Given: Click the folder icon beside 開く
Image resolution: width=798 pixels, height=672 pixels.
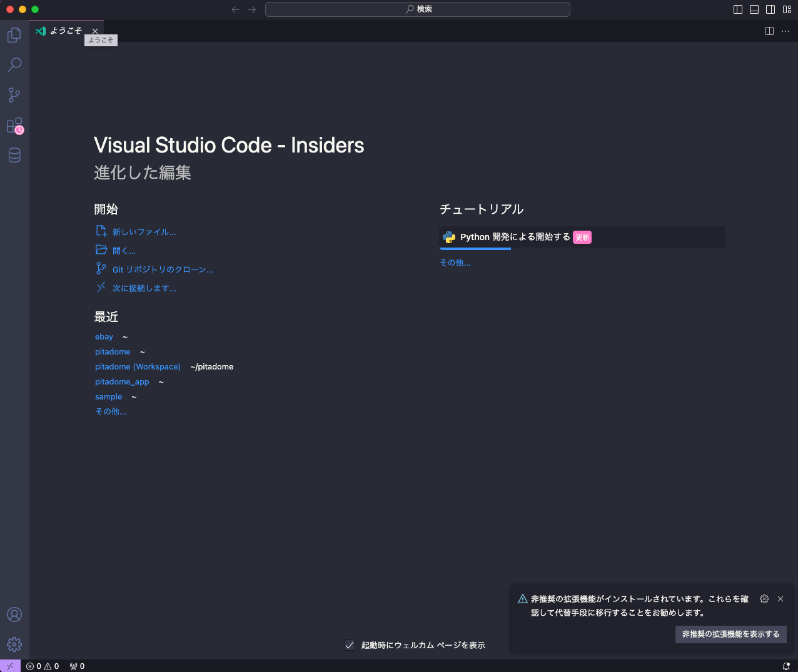Looking at the screenshot, I should pyautogui.click(x=101, y=249).
